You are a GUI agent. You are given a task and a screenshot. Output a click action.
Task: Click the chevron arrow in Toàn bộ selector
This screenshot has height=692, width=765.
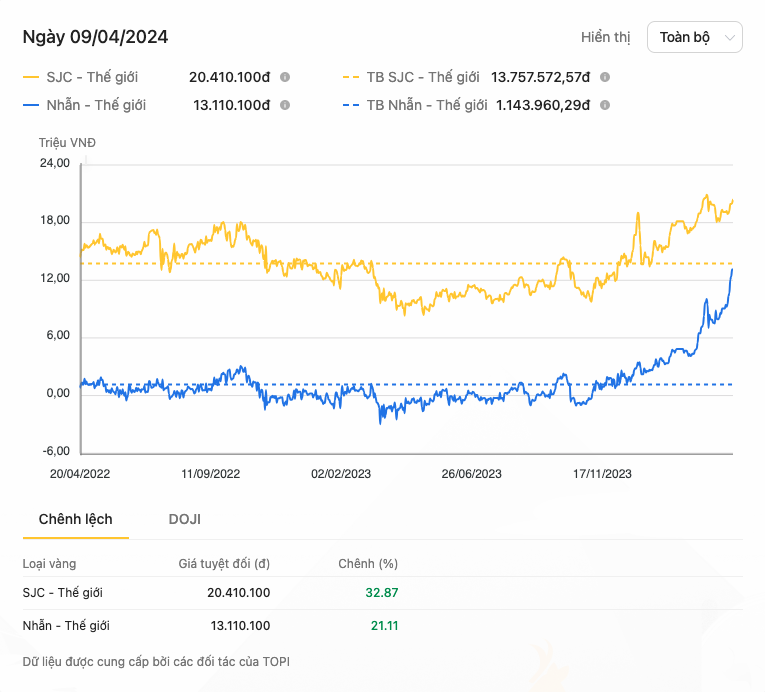730,38
